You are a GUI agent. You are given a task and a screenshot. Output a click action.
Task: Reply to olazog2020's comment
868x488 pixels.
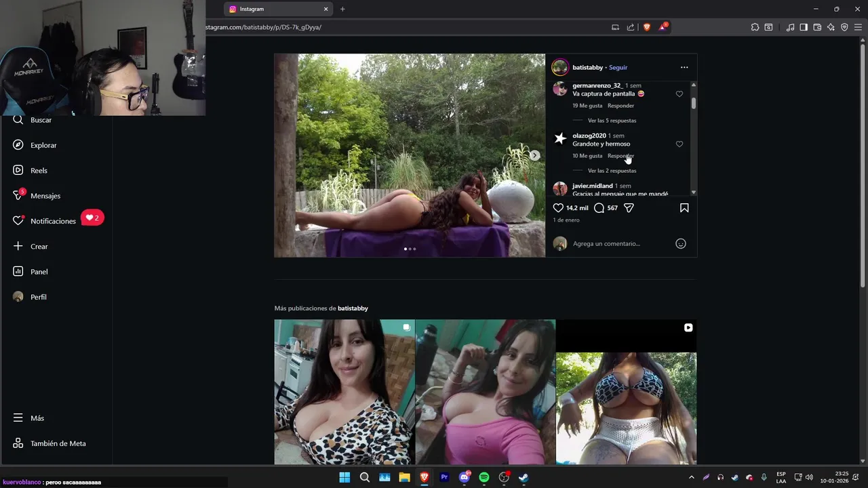pyautogui.click(x=620, y=156)
